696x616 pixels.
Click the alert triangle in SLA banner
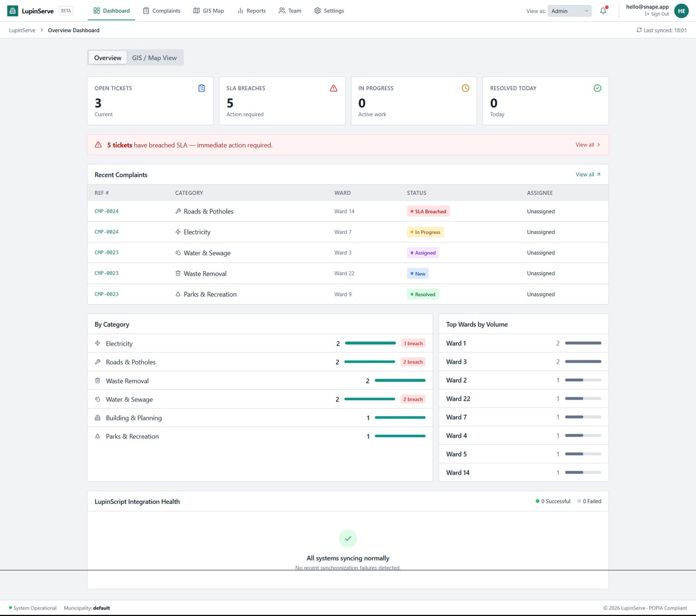tap(98, 145)
